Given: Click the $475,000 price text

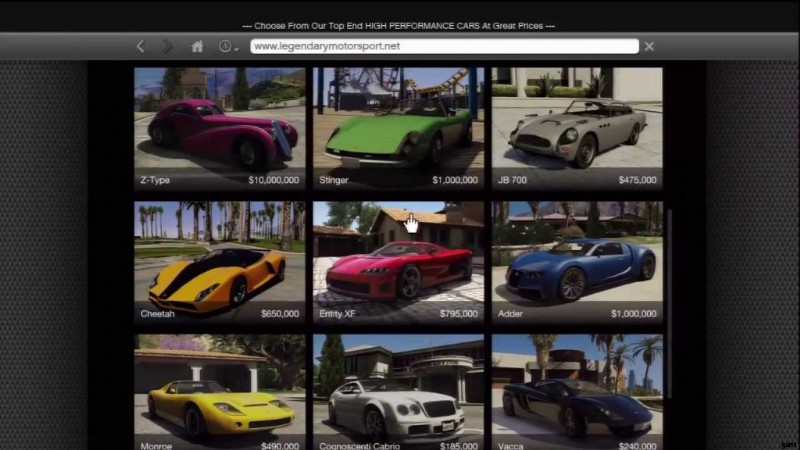Looking at the screenshot, I should [637, 180].
